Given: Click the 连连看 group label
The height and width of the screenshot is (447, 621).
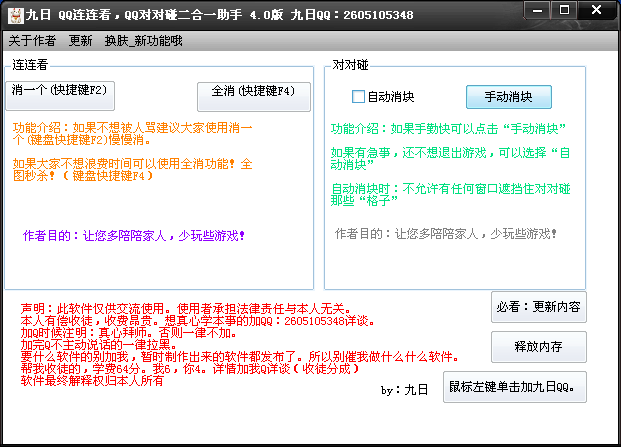Looking at the screenshot, I should tap(30, 65).
